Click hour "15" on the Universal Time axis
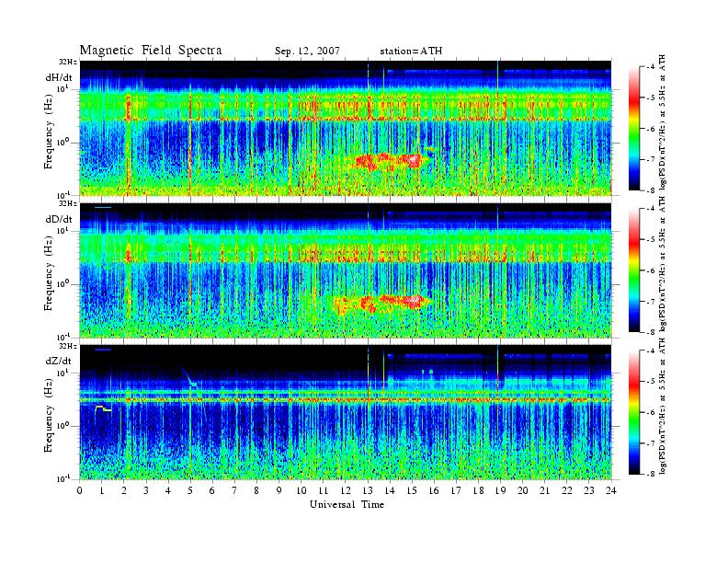 coord(412,491)
